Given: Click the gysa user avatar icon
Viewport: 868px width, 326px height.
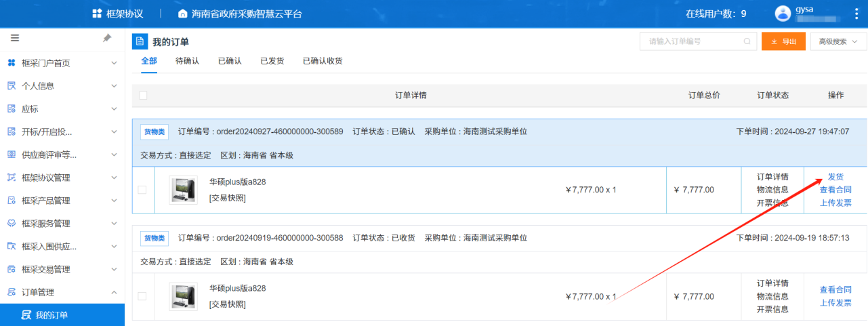Looking at the screenshot, I should coord(783,14).
